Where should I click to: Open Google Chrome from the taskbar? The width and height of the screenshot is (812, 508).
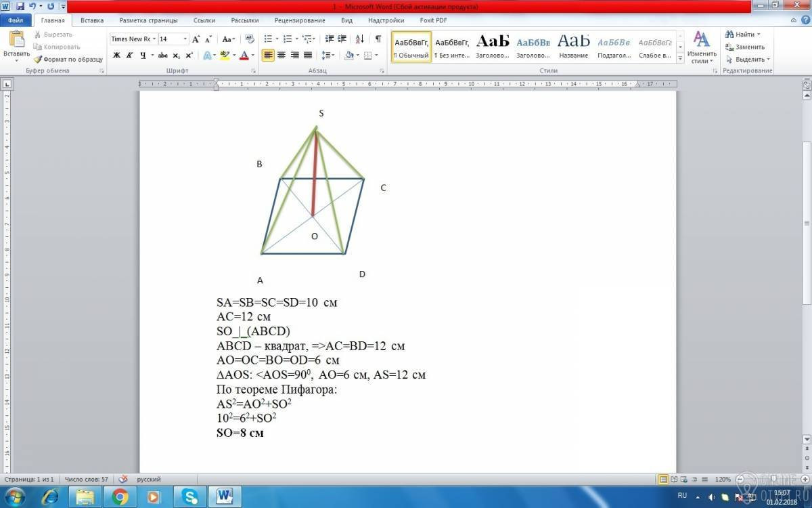tap(120, 496)
